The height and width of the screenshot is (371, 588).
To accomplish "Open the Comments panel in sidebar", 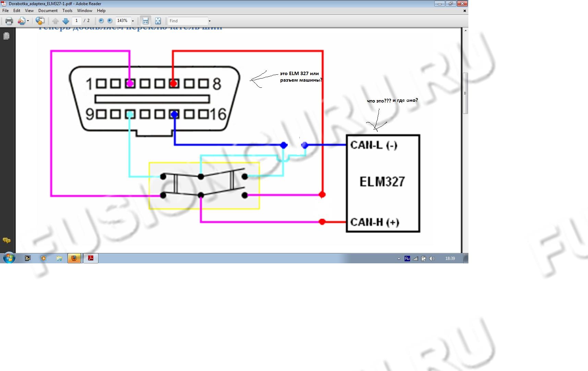I will pyautogui.click(x=7, y=241).
